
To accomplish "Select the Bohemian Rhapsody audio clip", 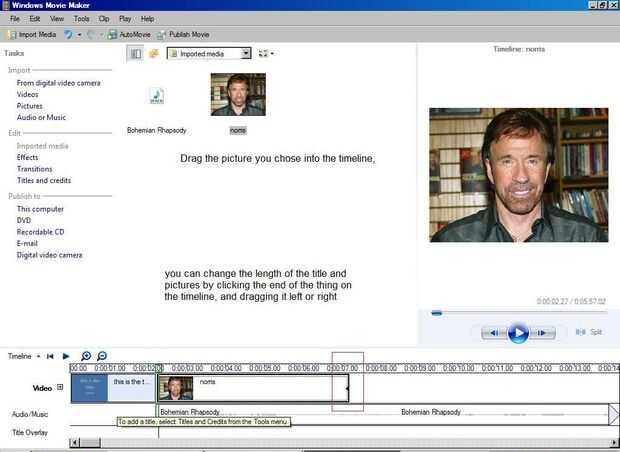I will [x=383, y=414].
